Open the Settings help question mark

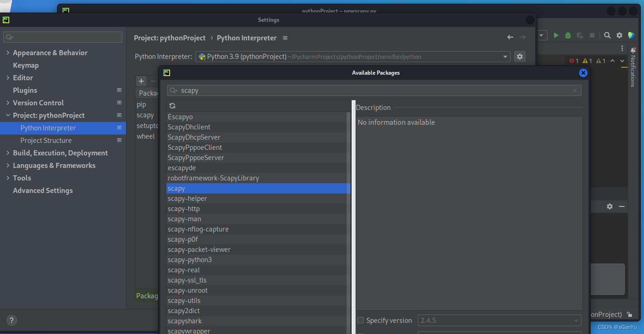[12, 320]
